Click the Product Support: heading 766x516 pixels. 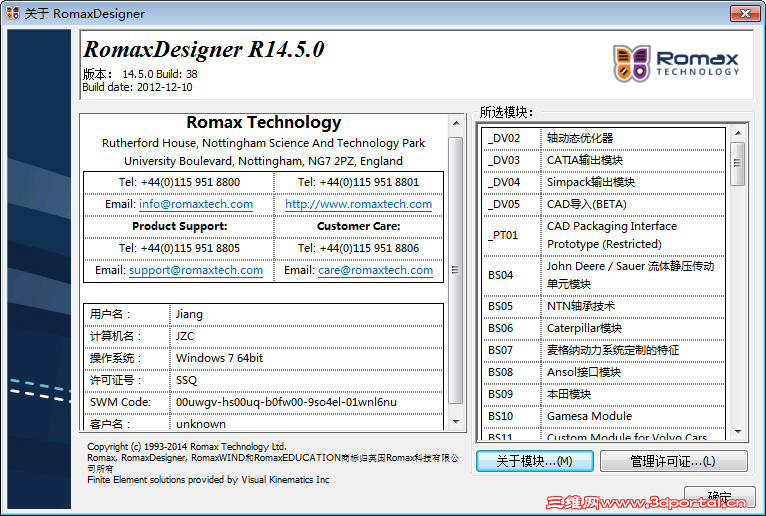(179, 226)
